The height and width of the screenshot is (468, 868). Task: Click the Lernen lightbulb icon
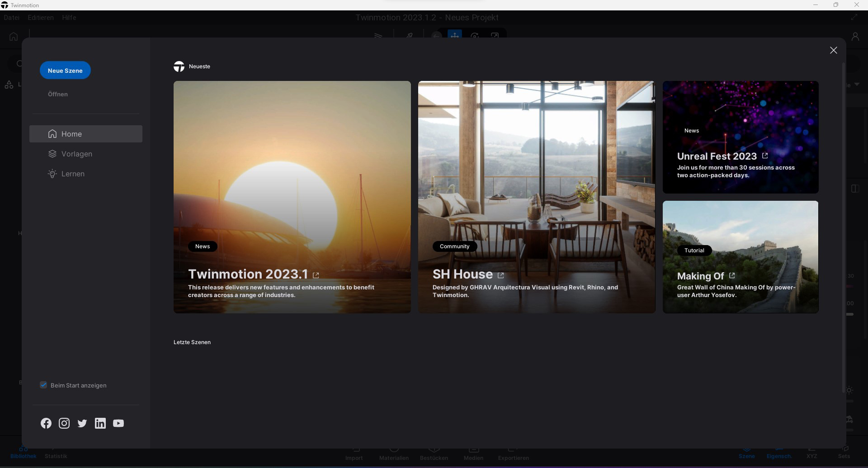[52, 174]
